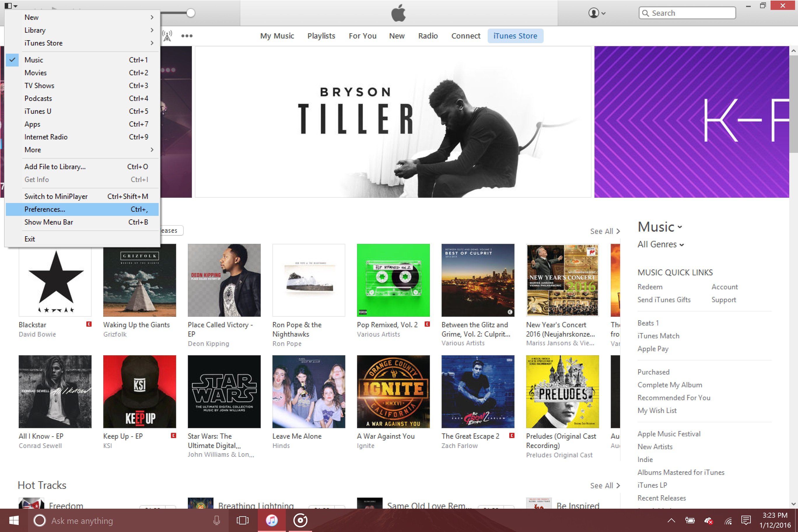Click the explicit badge next to Keep Up - EP

pyautogui.click(x=173, y=435)
